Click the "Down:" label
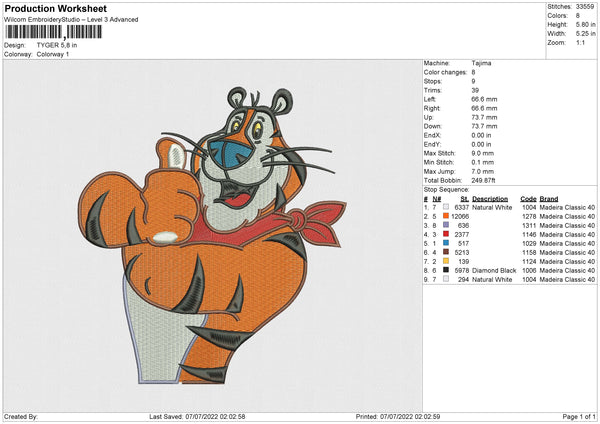This screenshot has height=424, width=600. tap(432, 126)
